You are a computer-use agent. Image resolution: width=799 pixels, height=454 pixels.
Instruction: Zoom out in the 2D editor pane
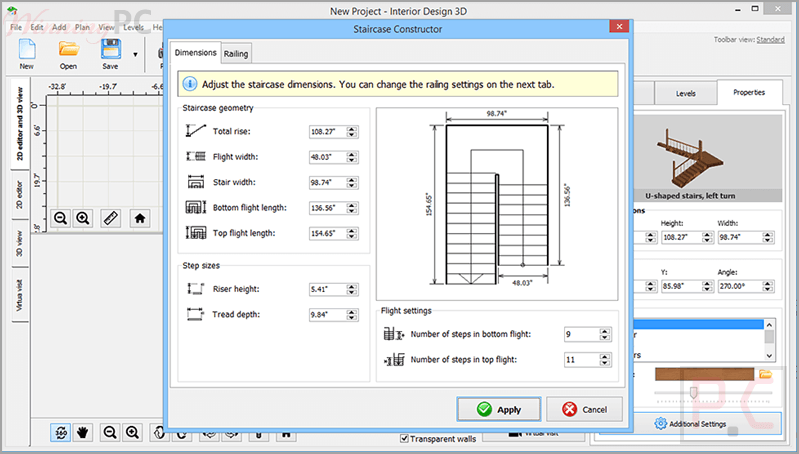click(x=60, y=219)
